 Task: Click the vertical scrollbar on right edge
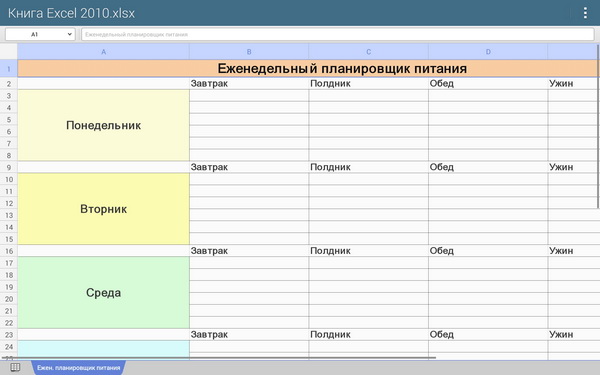tap(598, 126)
